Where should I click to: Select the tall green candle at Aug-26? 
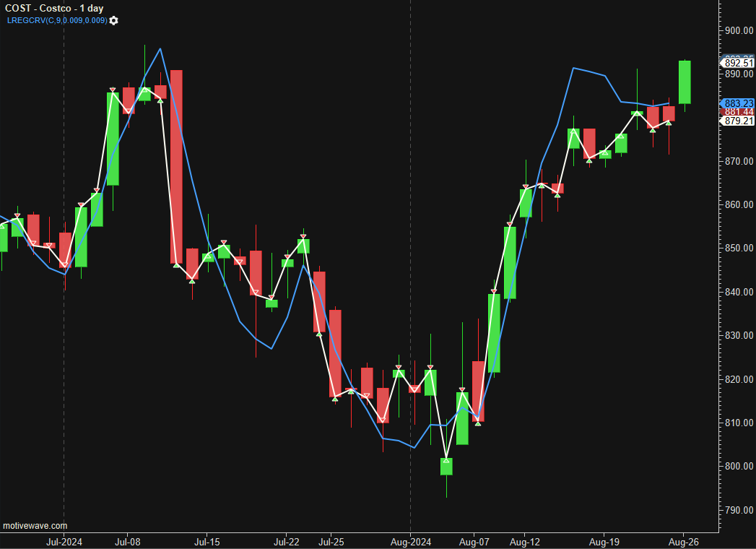[x=685, y=82]
